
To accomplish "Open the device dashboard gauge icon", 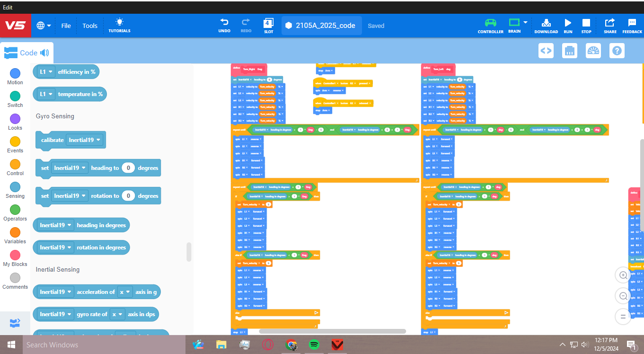I will (x=593, y=50).
